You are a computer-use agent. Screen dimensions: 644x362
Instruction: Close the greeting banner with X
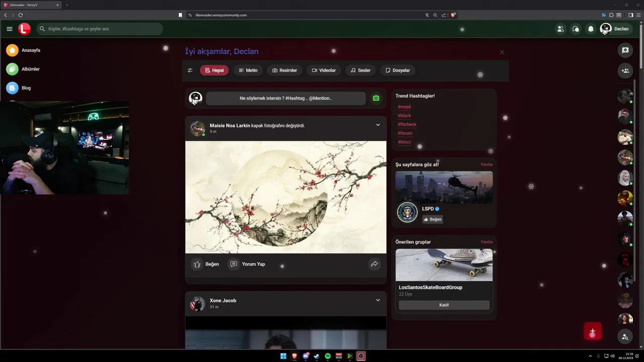click(x=502, y=52)
